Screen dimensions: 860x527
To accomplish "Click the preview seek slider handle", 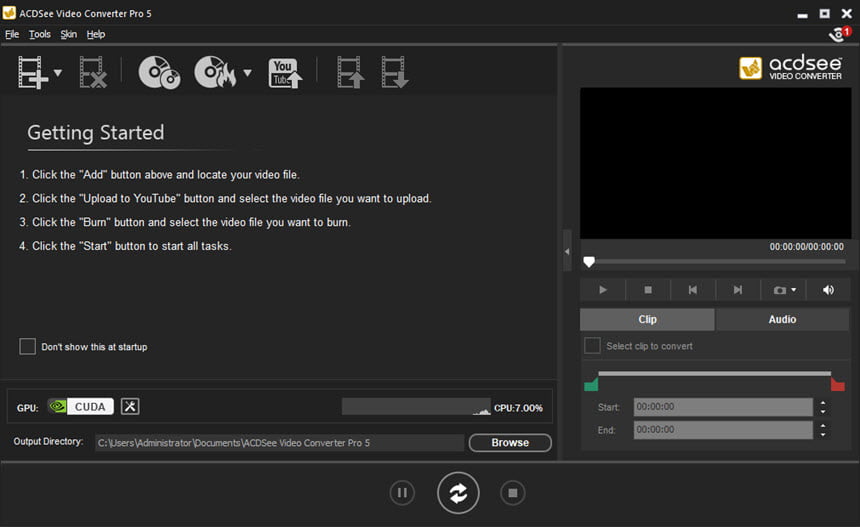I will pyautogui.click(x=589, y=262).
